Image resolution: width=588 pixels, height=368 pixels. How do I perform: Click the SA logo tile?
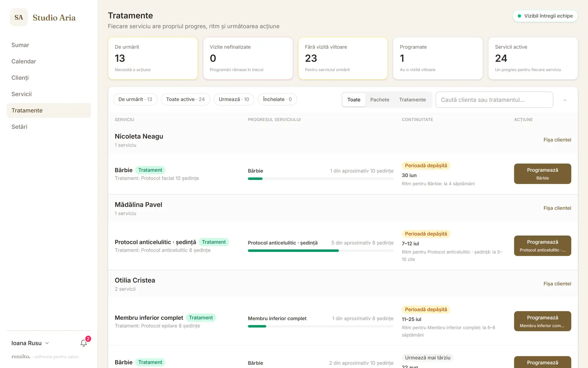[19, 17]
